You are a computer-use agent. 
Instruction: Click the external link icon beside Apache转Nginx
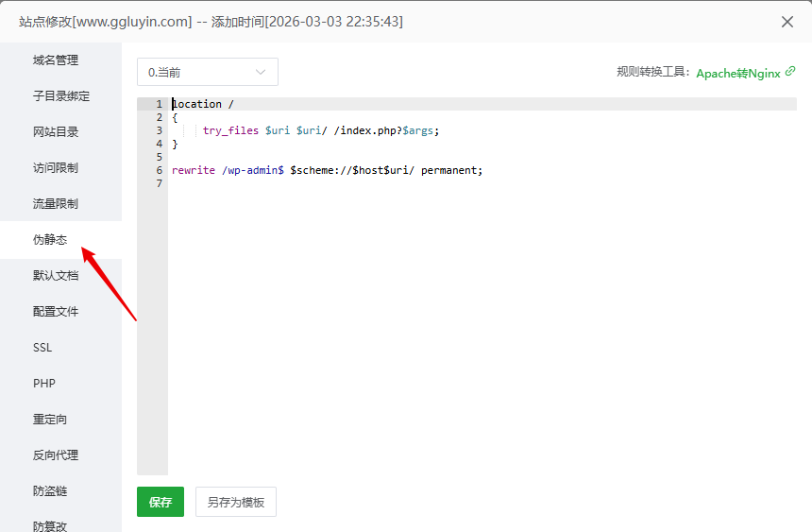point(790,72)
